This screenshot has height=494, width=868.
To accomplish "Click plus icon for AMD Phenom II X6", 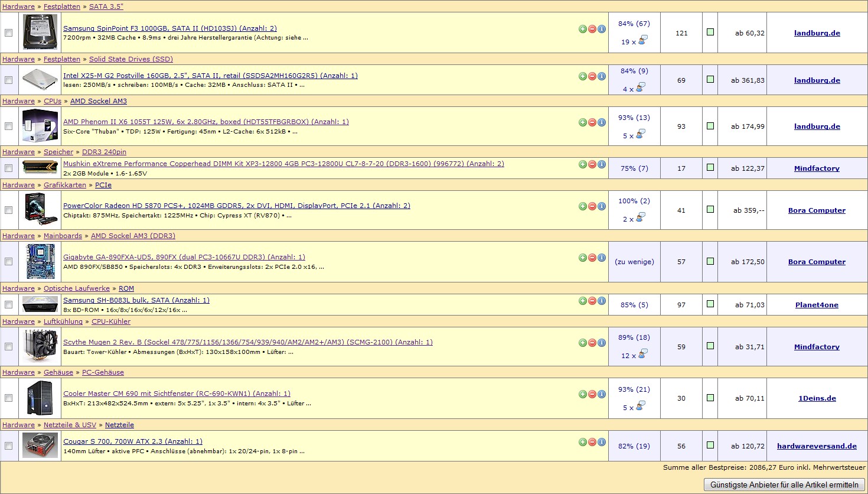I will 583,122.
